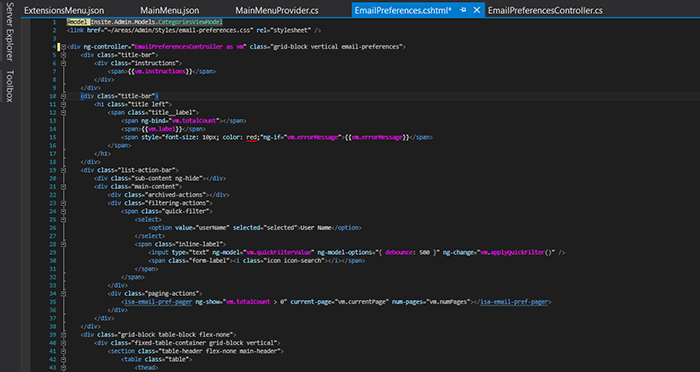Viewport: 700px width, 372px height.
Task: Collapse the instructions div on line 6
Action: click(63, 63)
